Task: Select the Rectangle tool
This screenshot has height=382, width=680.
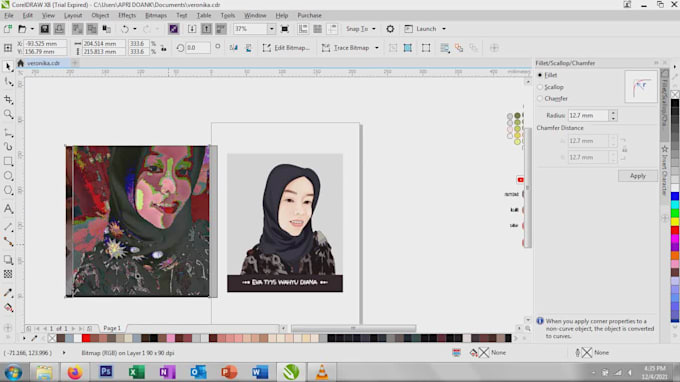Action: tap(8, 161)
